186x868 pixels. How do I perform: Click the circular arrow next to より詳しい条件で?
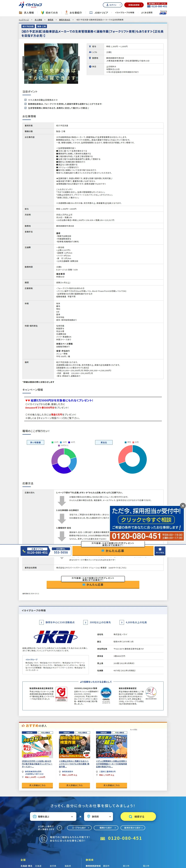[60, 827]
